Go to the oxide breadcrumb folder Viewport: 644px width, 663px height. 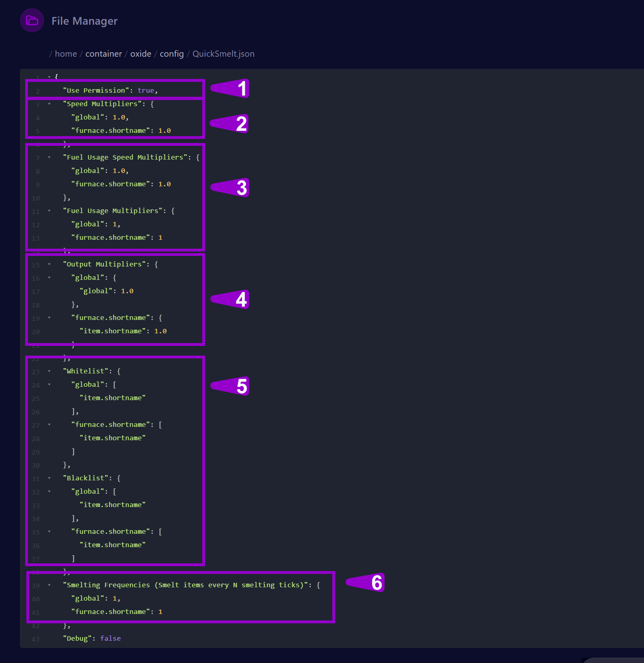(x=141, y=54)
